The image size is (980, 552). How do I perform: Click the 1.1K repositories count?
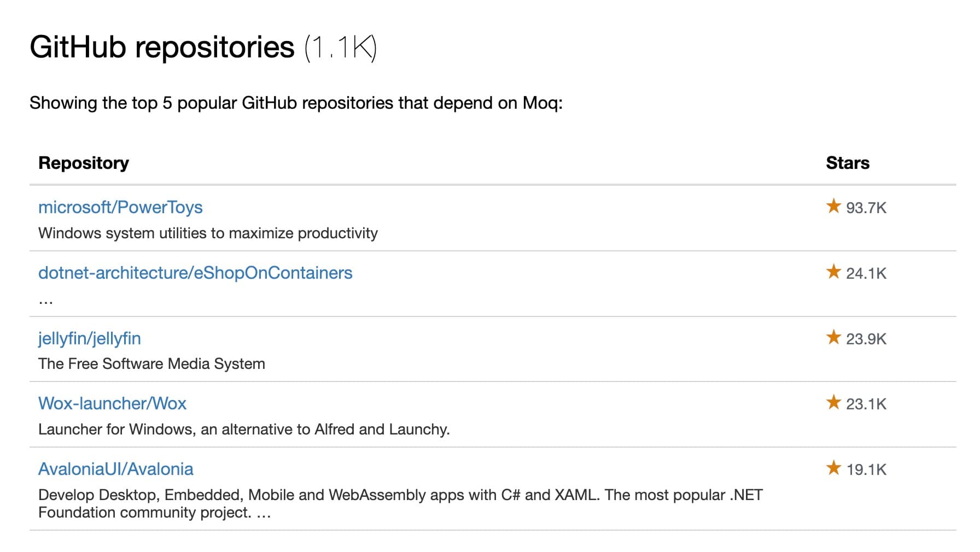341,48
